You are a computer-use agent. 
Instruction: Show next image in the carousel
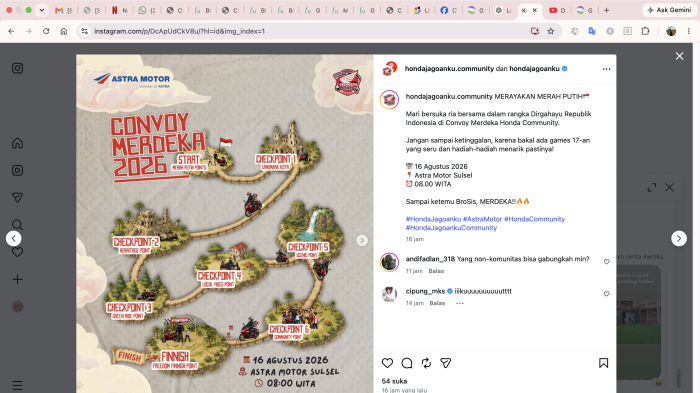(x=362, y=240)
